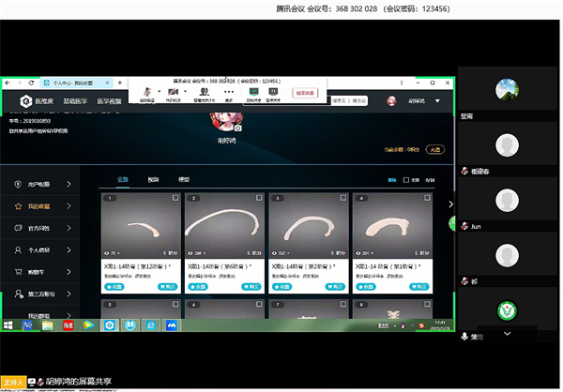The height and width of the screenshot is (392, 563).
Task: Expand the 第三方账号 sidebar chevron
Action: click(x=68, y=294)
